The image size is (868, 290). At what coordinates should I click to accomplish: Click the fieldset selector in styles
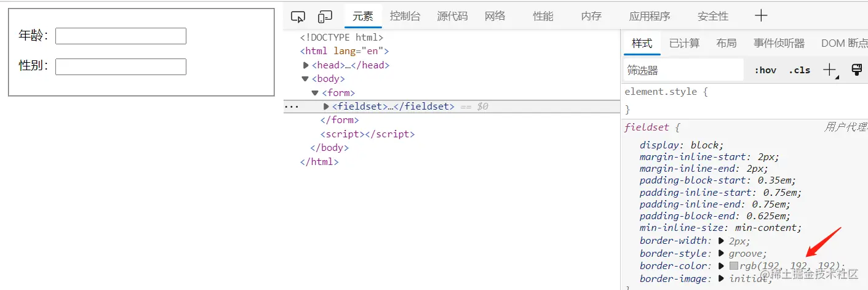[647, 127]
